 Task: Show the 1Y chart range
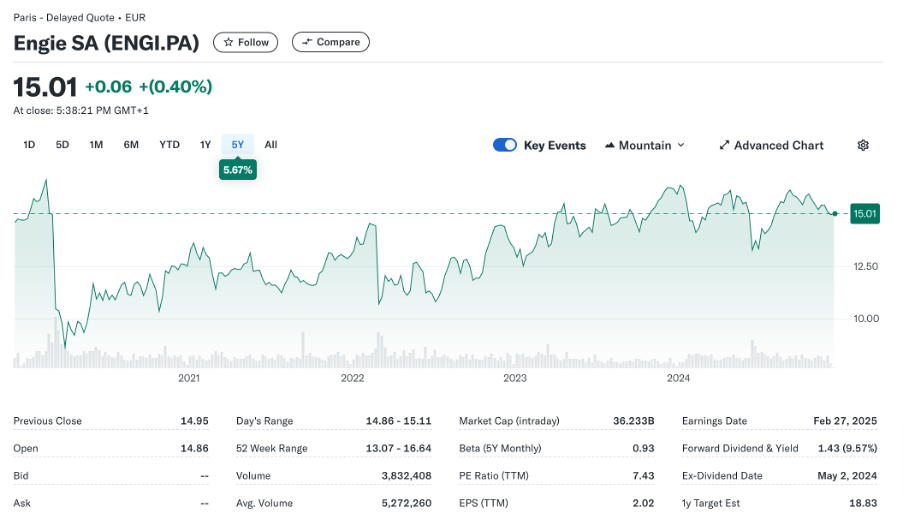click(205, 145)
